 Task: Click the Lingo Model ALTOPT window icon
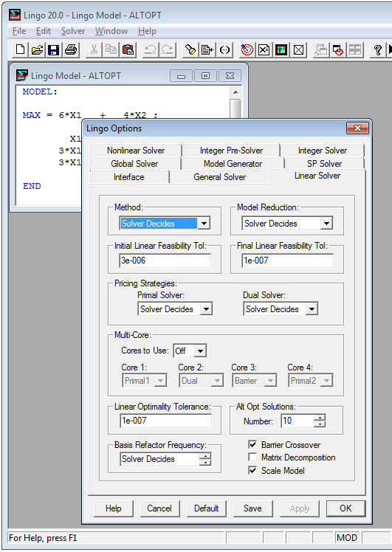click(x=22, y=75)
